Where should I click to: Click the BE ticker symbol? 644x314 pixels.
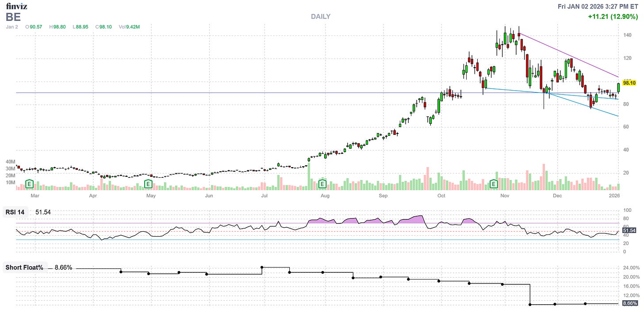(x=13, y=17)
